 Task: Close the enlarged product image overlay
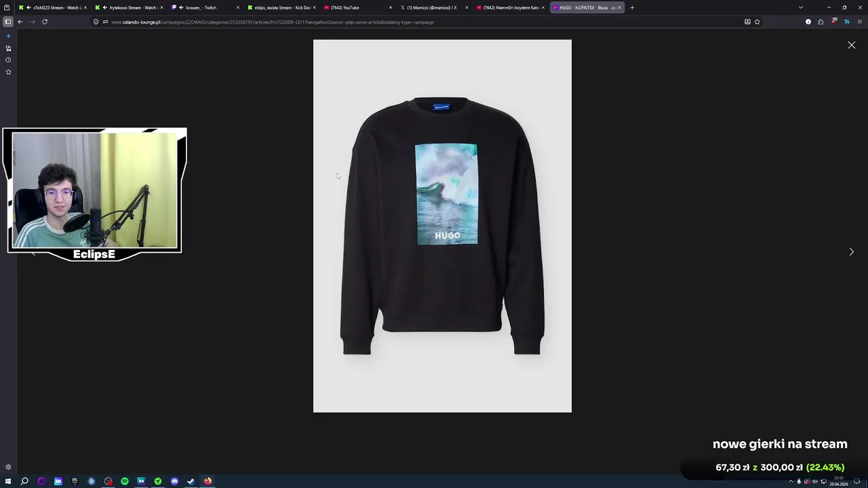pos(851,45)
